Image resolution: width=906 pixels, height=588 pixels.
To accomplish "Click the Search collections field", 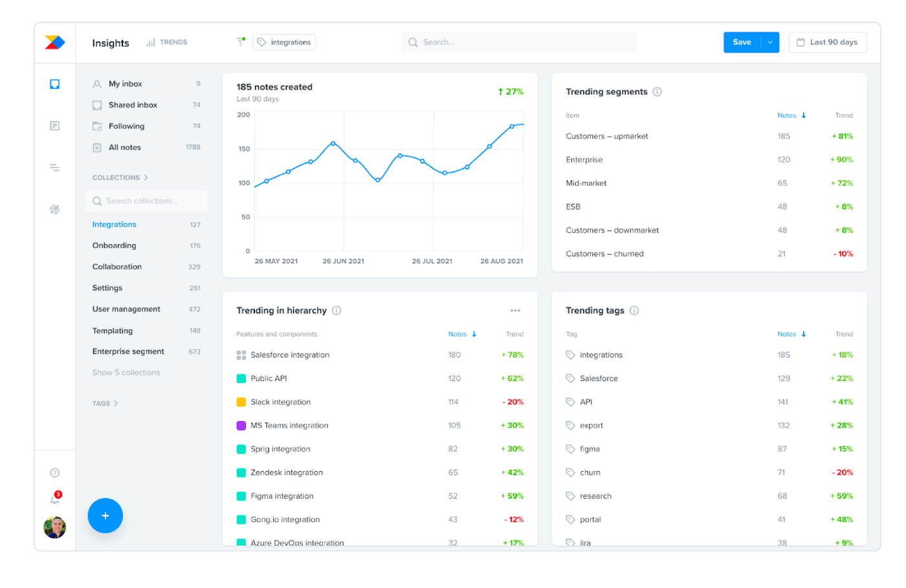I will 147,201.
